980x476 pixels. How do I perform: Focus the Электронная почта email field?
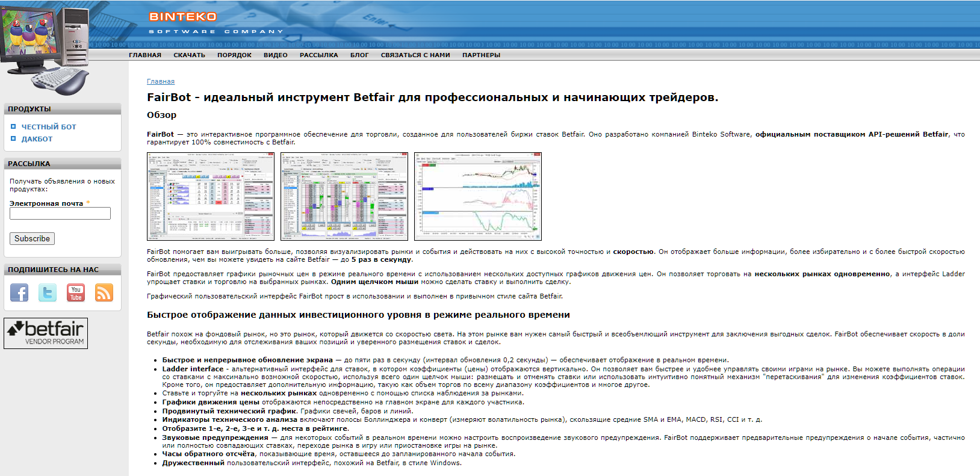[60, 214]
